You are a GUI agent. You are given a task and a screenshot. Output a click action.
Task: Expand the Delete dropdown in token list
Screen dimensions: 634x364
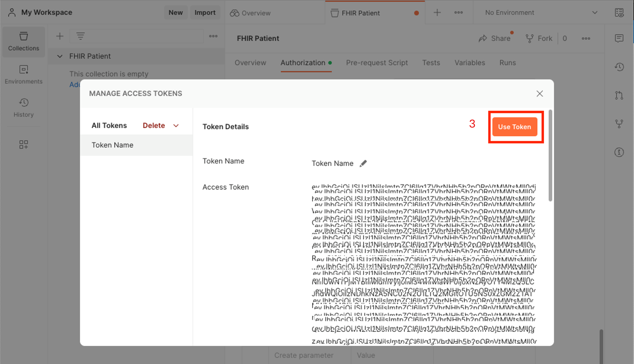pyautogui.click(x=176, y=125)
